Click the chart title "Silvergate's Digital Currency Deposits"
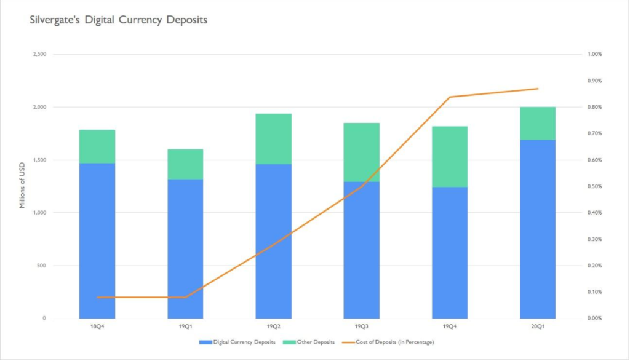 click(119, 20)
